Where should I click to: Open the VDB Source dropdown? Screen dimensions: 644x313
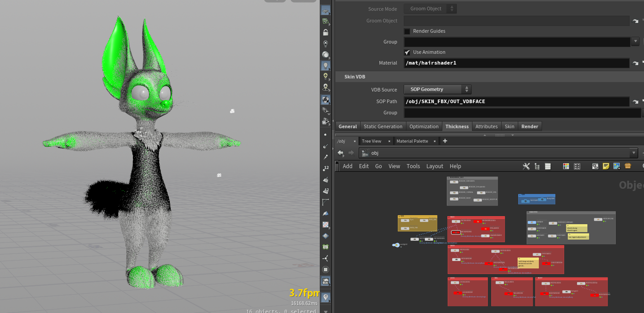(437, 89)
